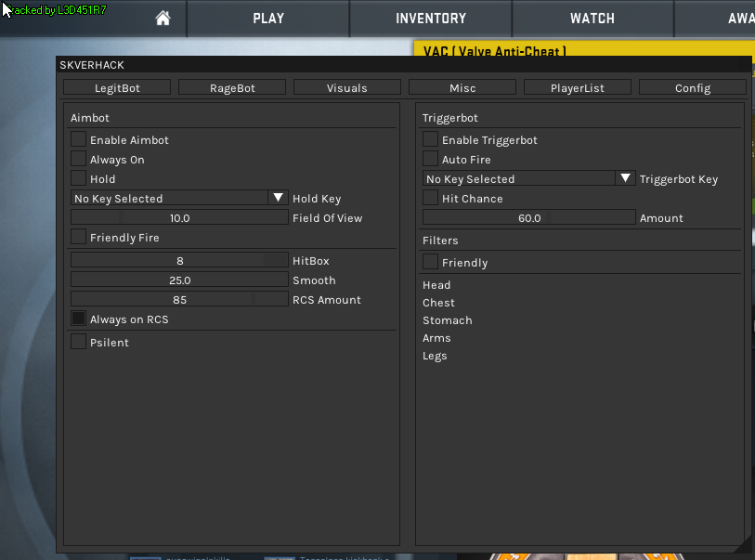Click the home icon in top navigation
The height and width of the screenshot is (560, 755).
(163, 18)
